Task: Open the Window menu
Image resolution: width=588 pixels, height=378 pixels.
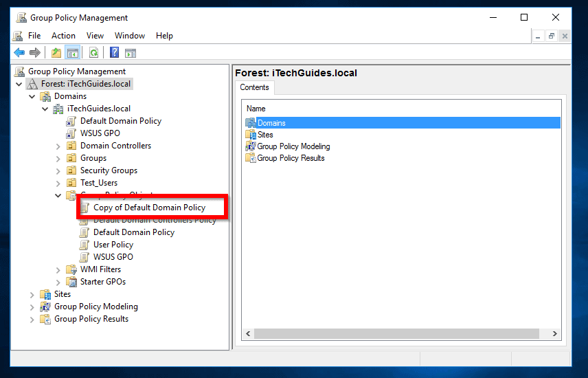Action: pyautogui.click(x=130, y=36)
